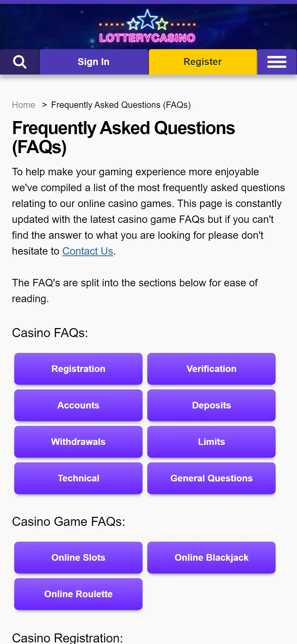Select Online Blackjack FAQs

(x=211, y=558)
